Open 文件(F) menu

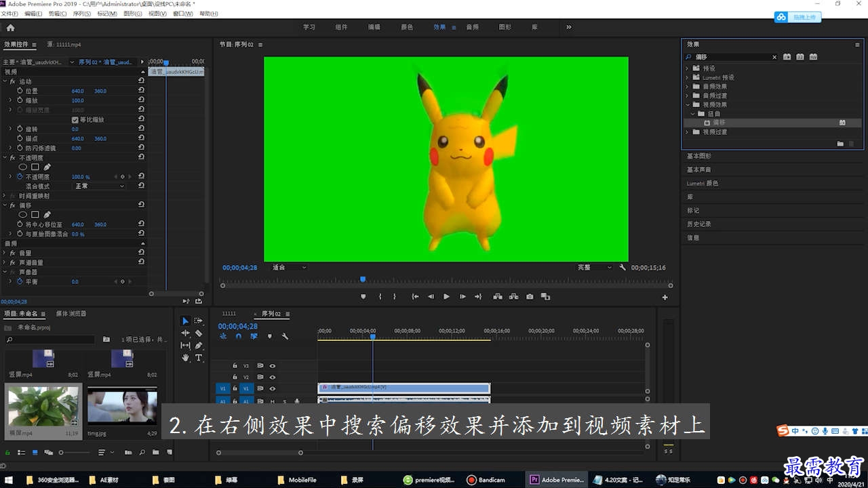click(9, 14)
